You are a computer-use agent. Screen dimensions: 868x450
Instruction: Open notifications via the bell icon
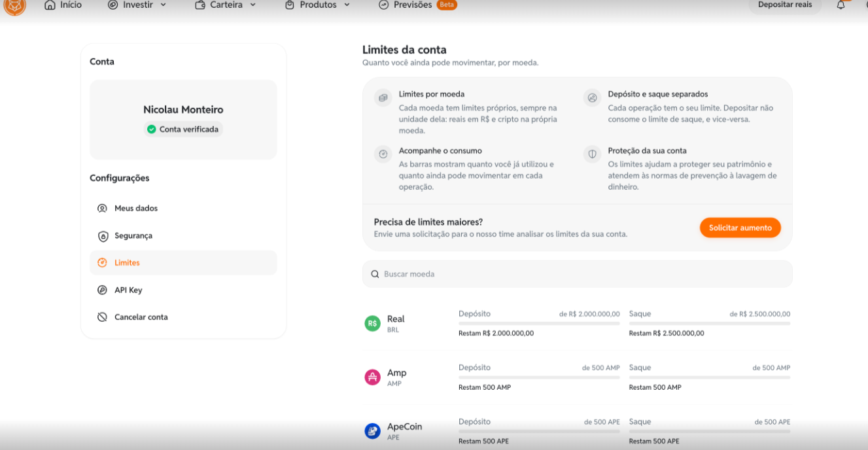pos(841,5)
